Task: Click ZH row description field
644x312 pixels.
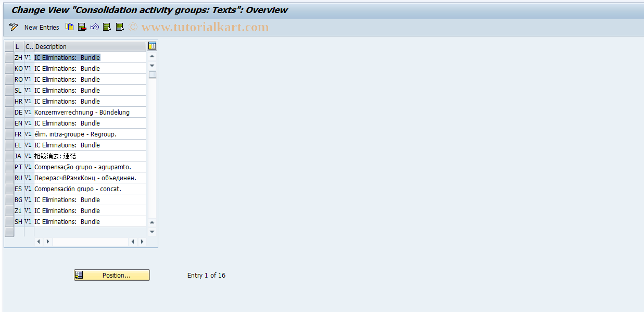Action: pyautogui.click(x=90, y=57)
